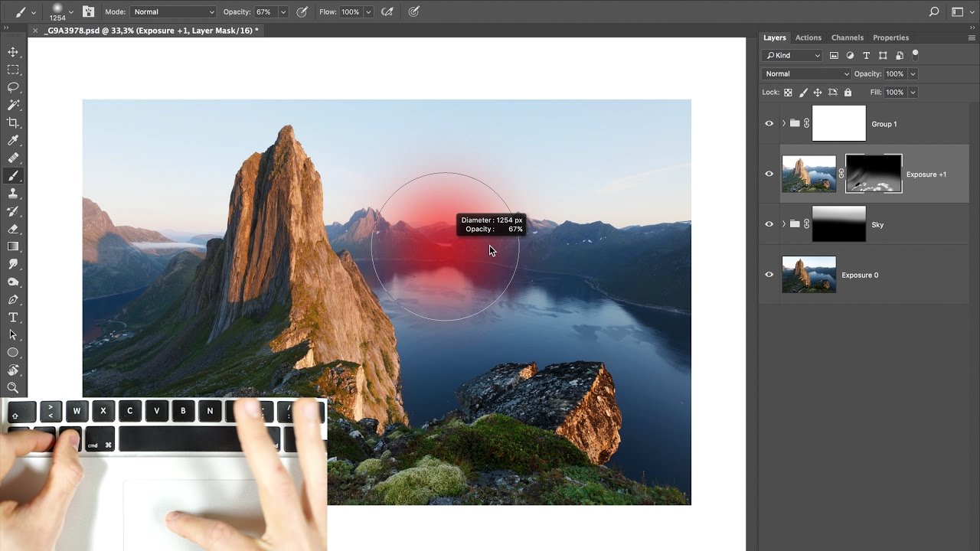Open the layer Fill dropdown arrow
The image size is (980, 551).
(913, 93)
